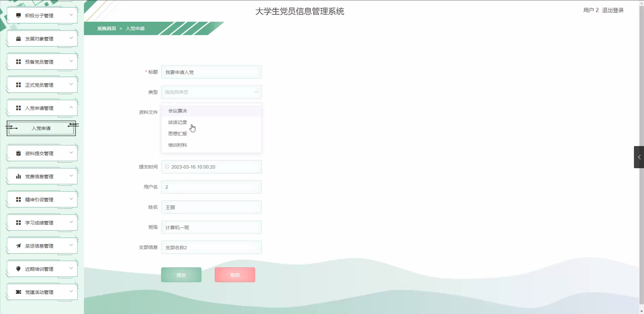Click the paper plane icon beside 奖惩信息管理
The height and width of the screenshot is (314, 644).
(x=18, y=246)
